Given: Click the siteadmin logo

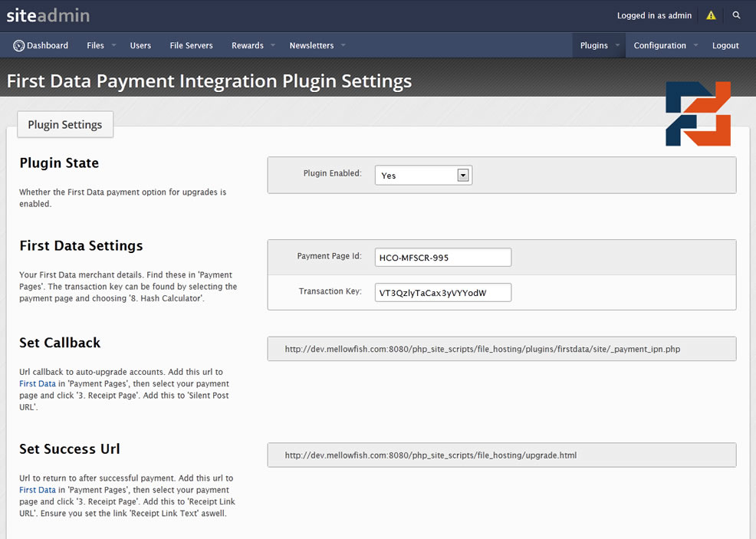Looking at the screenshot, I should point(48,15).
